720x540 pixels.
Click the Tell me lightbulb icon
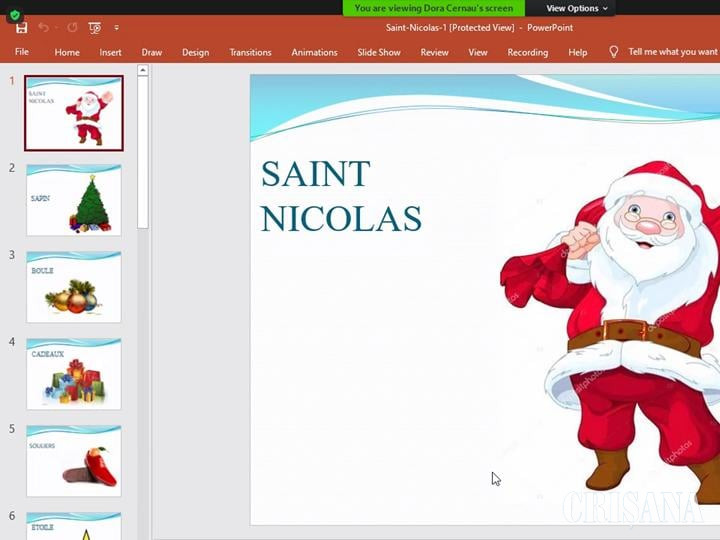[x=613, y=52]
